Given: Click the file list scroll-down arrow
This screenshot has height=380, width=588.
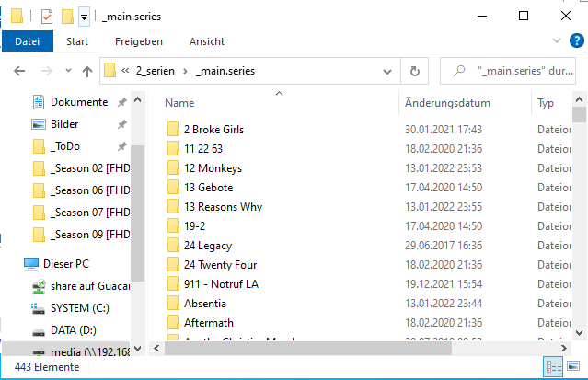Looking at the screenshot, I should tap(579, 333).
